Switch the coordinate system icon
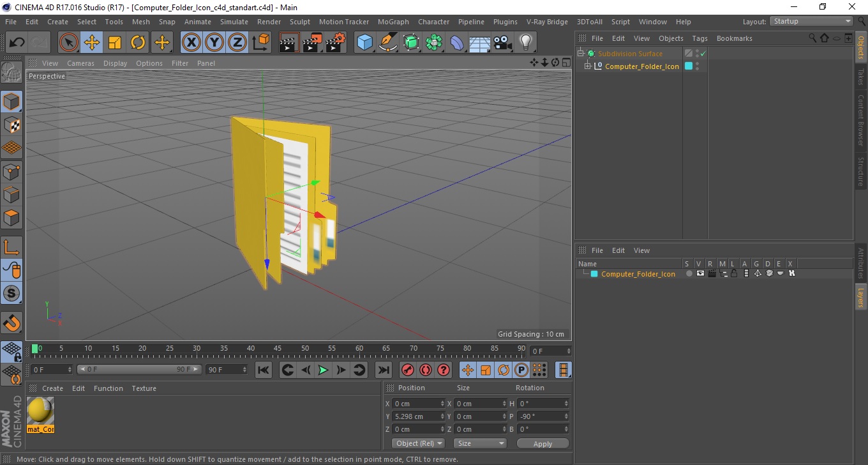 pos(260,43)
